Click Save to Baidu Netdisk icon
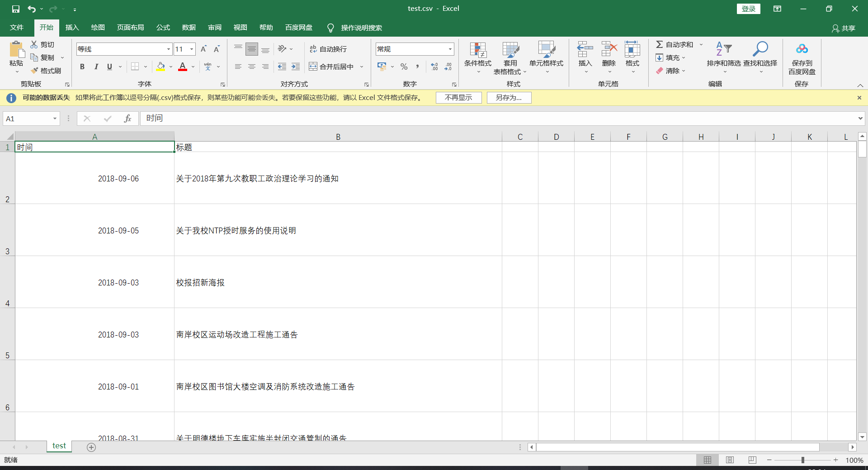Screen dimensions: 868x470 tap(802, 49)
